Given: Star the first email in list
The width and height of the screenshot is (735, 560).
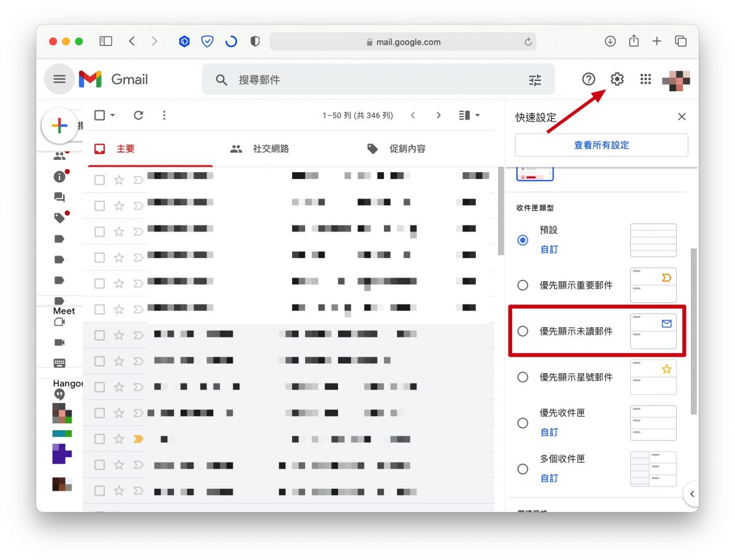Looking at the screenshot, I should pos(119,180).
